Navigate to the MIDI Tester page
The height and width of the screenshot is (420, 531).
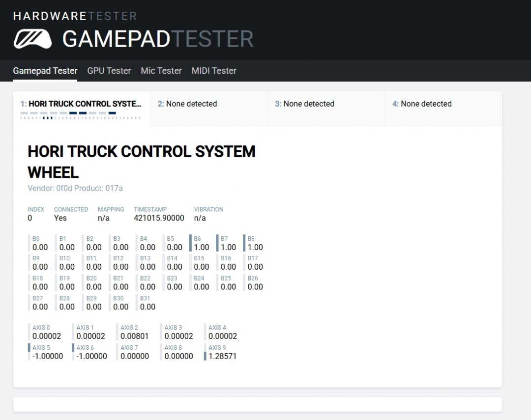click(214, 71)
